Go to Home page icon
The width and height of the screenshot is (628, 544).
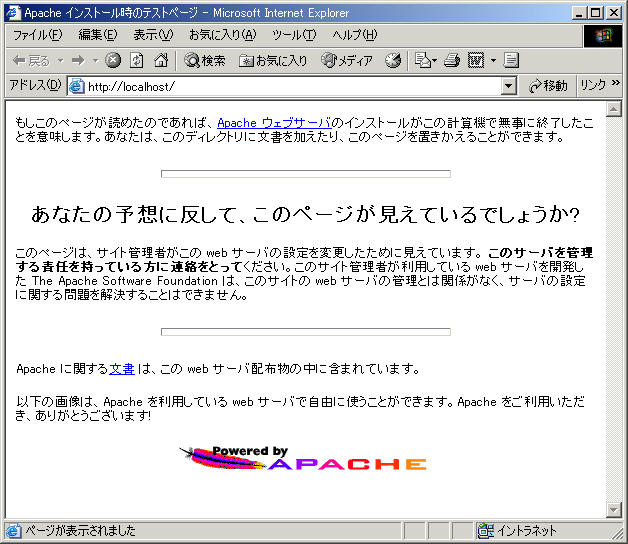click(161, 60)
